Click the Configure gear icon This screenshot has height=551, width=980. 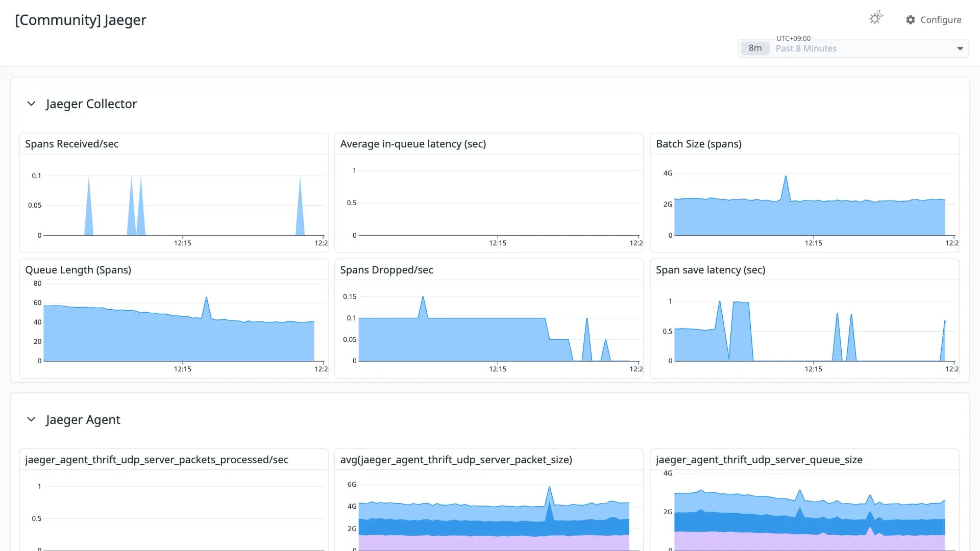tap(911, 20)
